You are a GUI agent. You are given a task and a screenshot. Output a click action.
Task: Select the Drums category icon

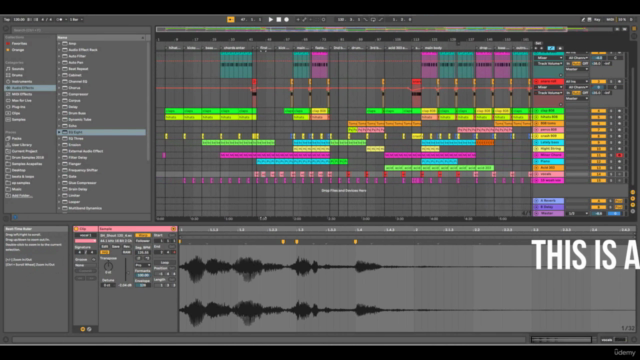click(x=8, y=75)
